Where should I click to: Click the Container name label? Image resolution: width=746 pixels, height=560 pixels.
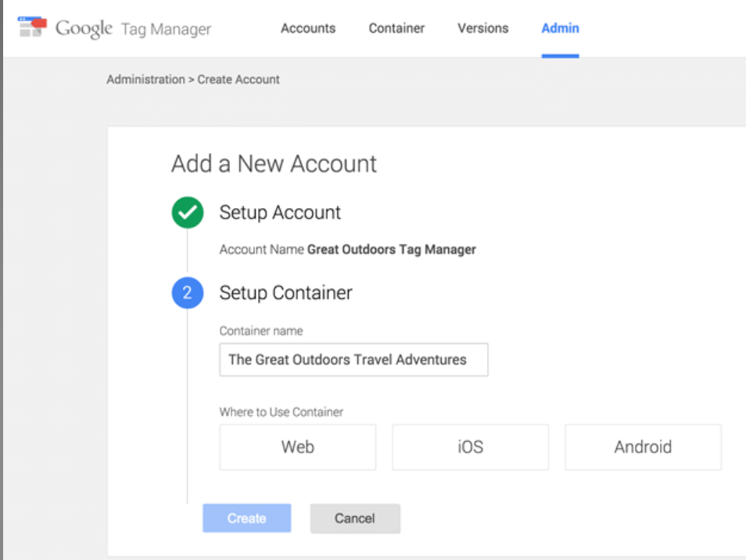tap(260, 331)
